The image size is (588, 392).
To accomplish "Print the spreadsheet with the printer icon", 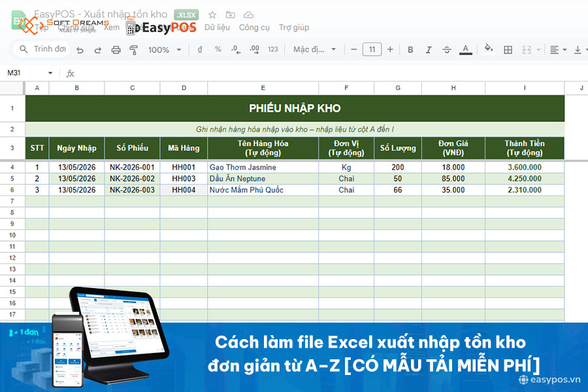I will (116, 50).
